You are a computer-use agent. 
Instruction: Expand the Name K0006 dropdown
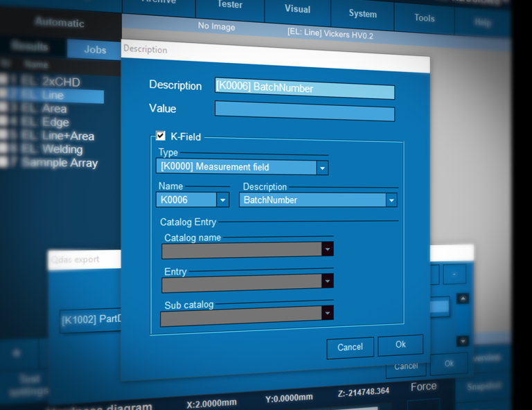(222, 200)
